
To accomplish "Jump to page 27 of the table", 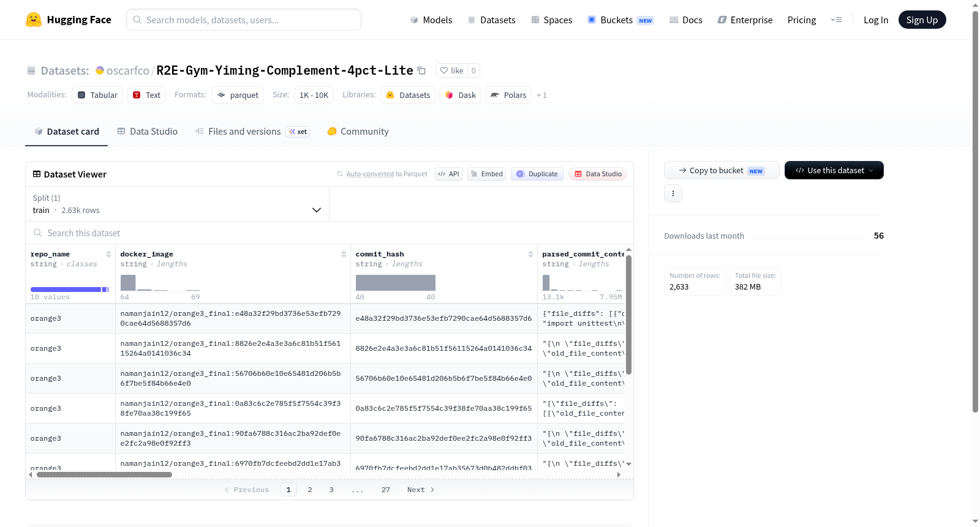I will pyautogui.click(x=385, y=490).
